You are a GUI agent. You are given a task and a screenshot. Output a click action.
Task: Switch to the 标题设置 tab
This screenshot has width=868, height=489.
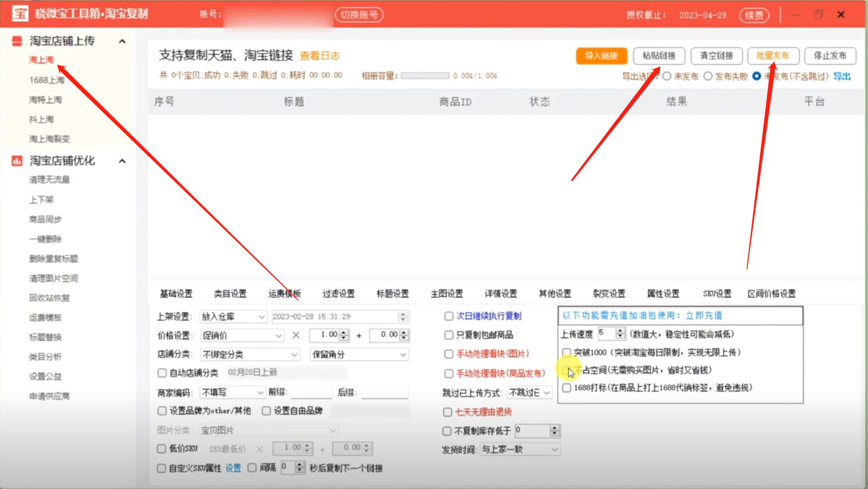click(x=392, y=294)
